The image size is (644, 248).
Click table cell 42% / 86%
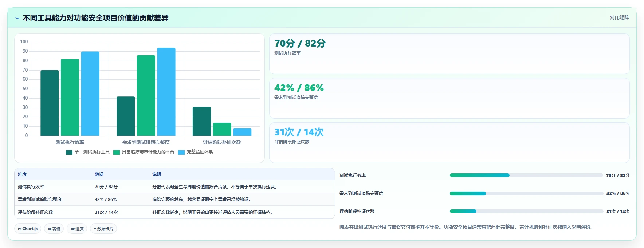point(106,200)
